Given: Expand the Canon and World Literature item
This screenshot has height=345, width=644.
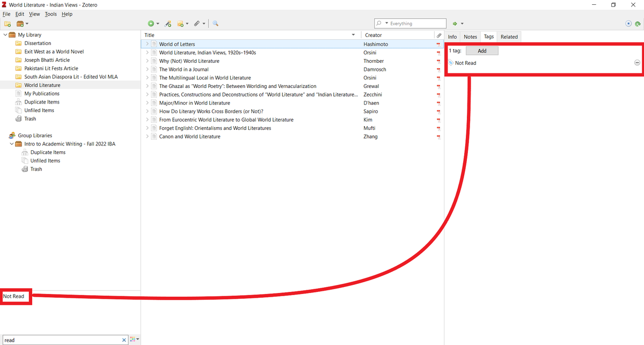Looking at the screenshot, I should (x=147, y=136).
